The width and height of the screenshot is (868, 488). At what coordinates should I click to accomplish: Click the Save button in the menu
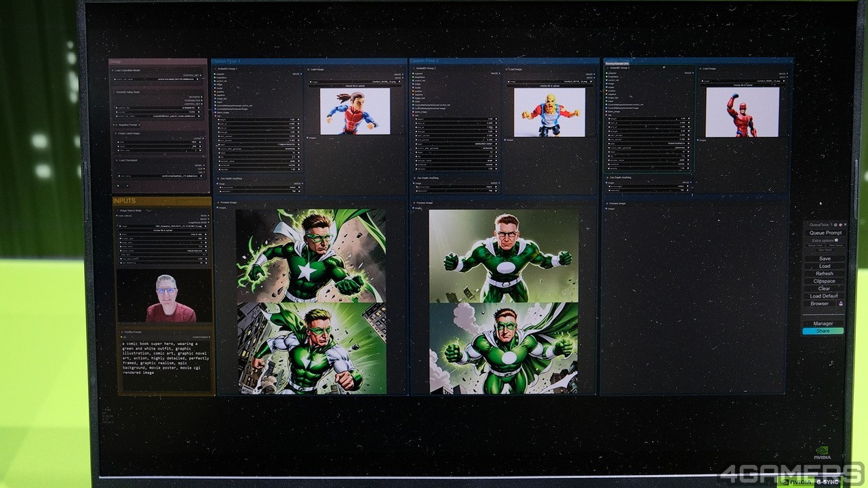[x=825, y=258]
